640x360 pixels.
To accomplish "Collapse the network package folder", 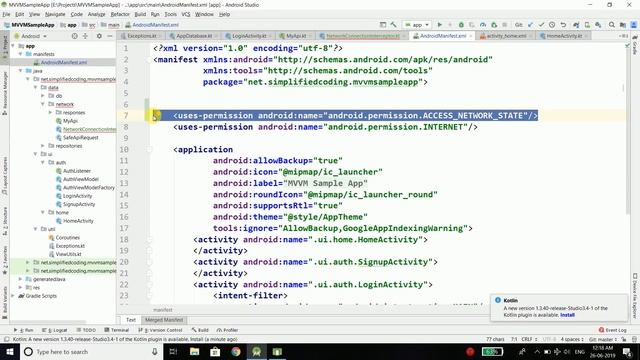I will (x=42, y=104).
